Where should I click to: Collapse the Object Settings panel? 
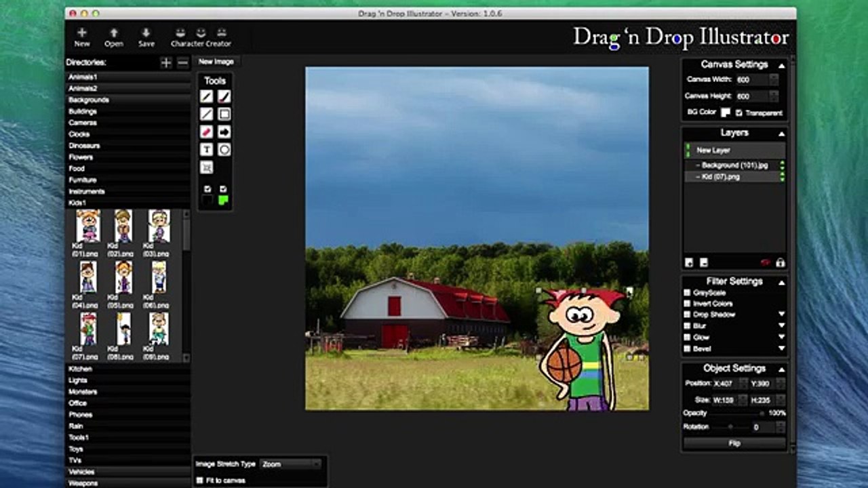click(x=781, y=369)
